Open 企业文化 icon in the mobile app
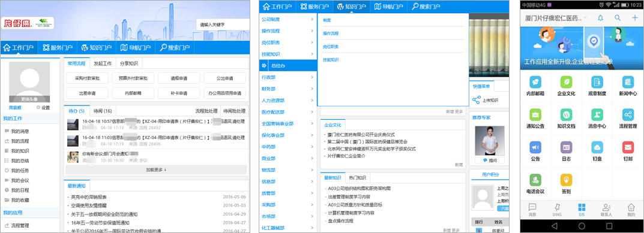 click(566, 82)
